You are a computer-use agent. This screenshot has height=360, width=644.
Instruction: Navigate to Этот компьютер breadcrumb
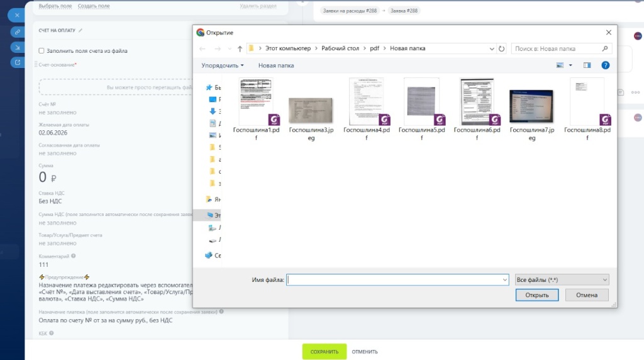288,48
